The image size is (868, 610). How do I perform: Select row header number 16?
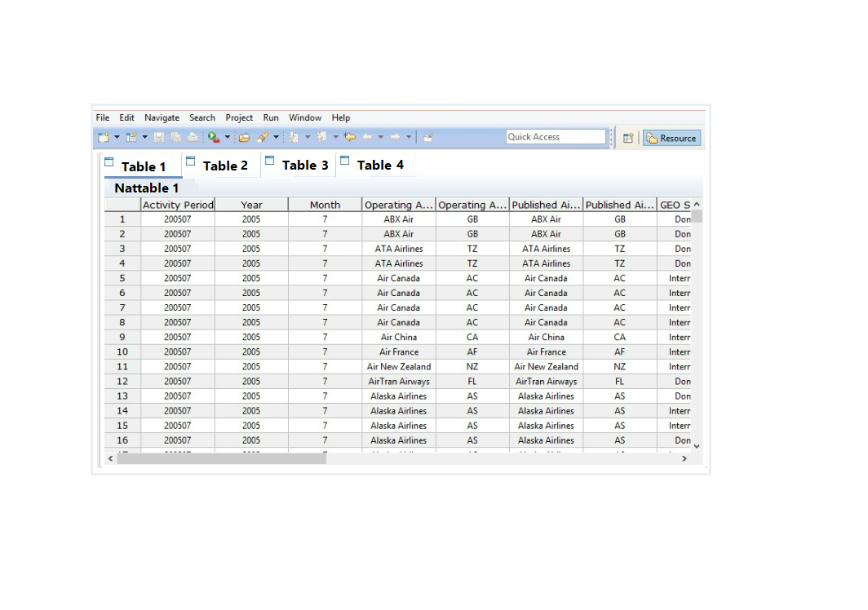point(122,440)
